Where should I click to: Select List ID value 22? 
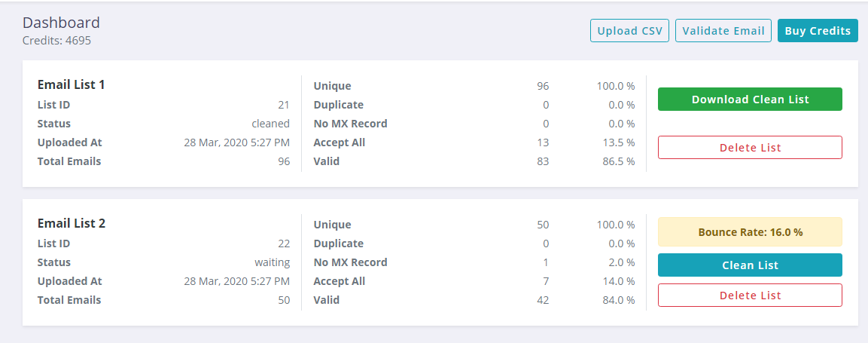coord(283,243)
